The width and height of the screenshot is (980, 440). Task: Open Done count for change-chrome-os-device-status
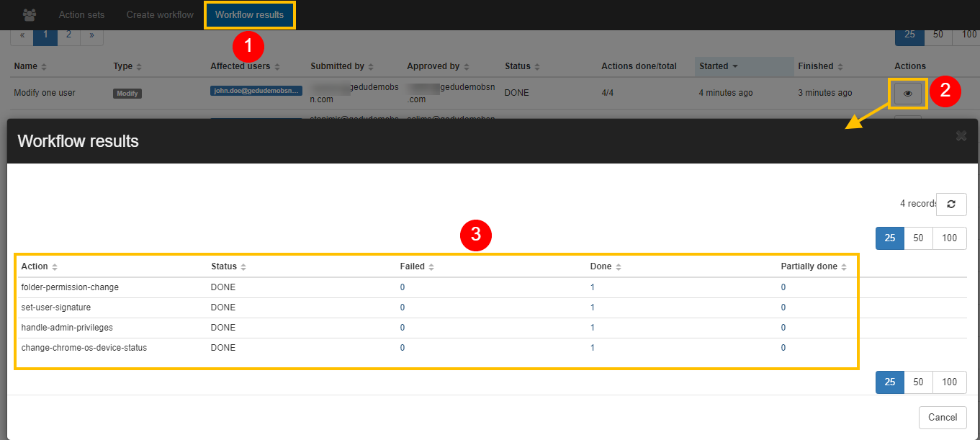593,348
